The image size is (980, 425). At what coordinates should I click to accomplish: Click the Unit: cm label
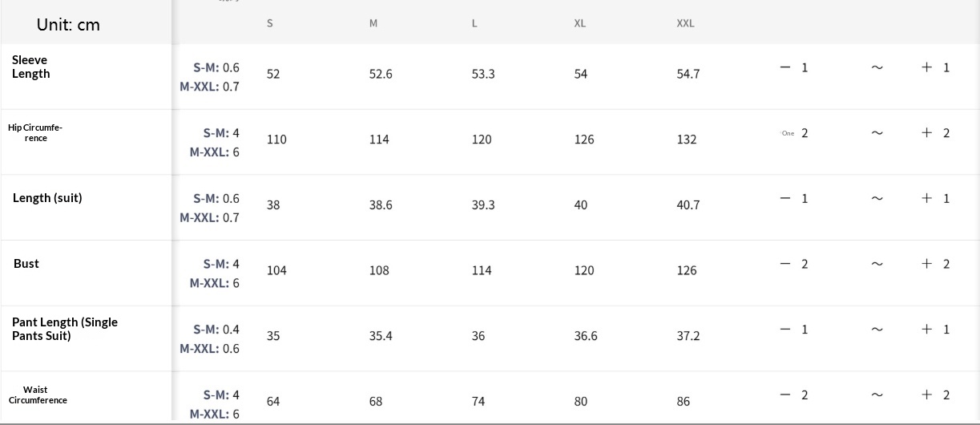click(x=68, y=25)
